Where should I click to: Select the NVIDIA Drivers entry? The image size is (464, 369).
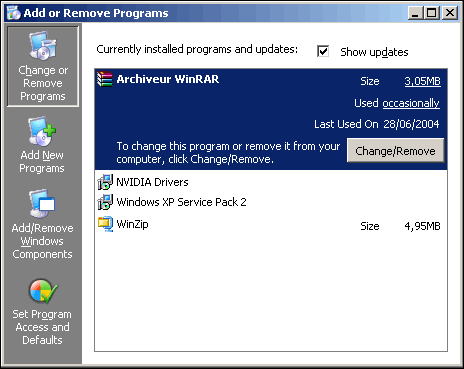click(271, 182)
